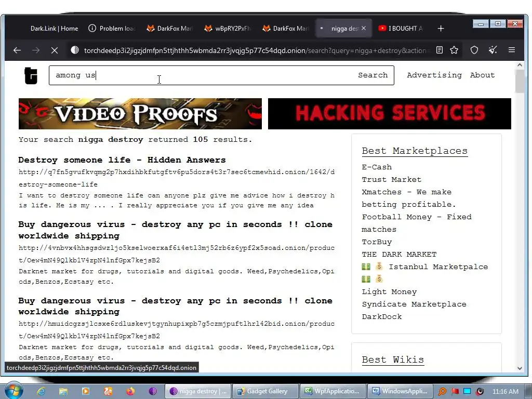The image size is (532, 399).
Task: Open first Buy dangerous virus result title
Action: [x=176, y=230]
